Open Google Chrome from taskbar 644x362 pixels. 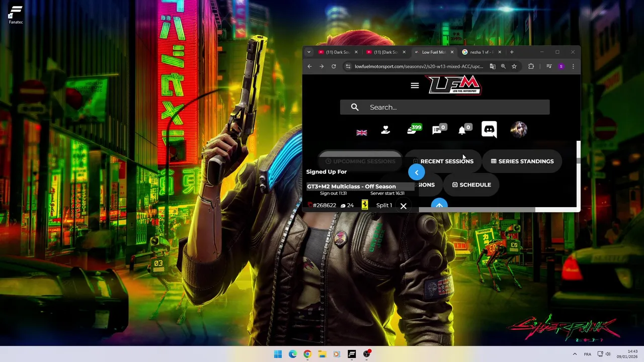(307, 354)
